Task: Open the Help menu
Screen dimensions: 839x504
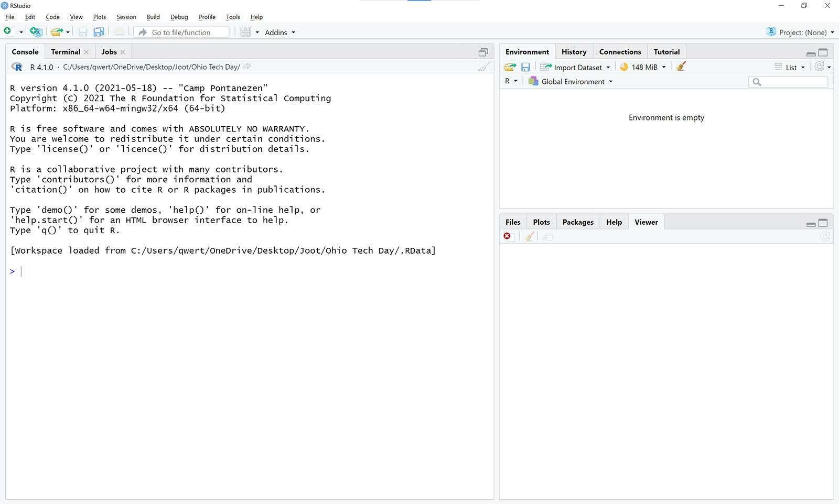Action: (256, 17)
